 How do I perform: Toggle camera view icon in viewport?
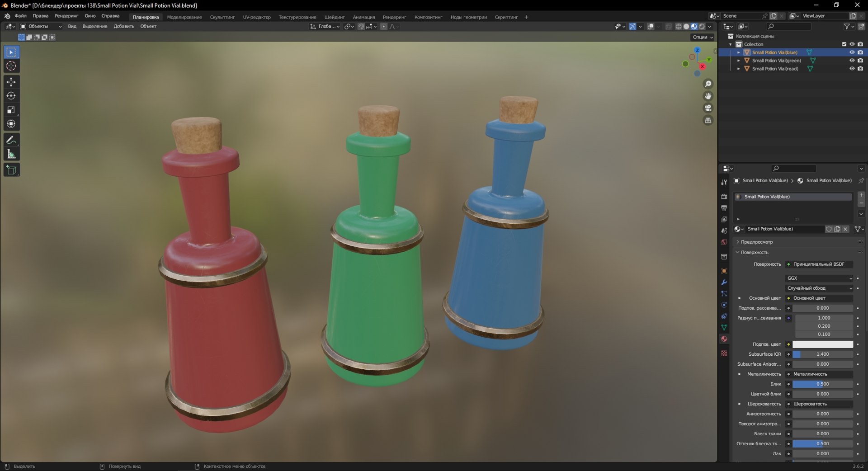pyautogui.click(x=708, y=108)
